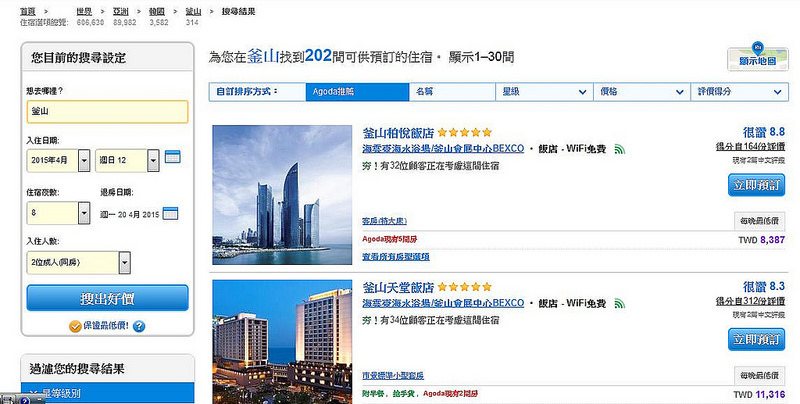
Task: Click the five-star rating of 釜山天堂飯店
Action: click(464, 287)
